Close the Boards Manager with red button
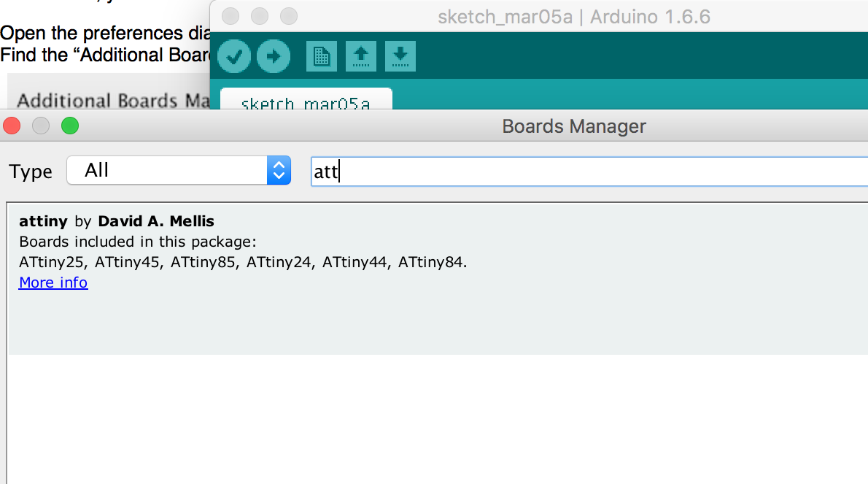Image resolution: width=868 pixels, height=484 pixels. pyautogui.click(x=12, y=126)
